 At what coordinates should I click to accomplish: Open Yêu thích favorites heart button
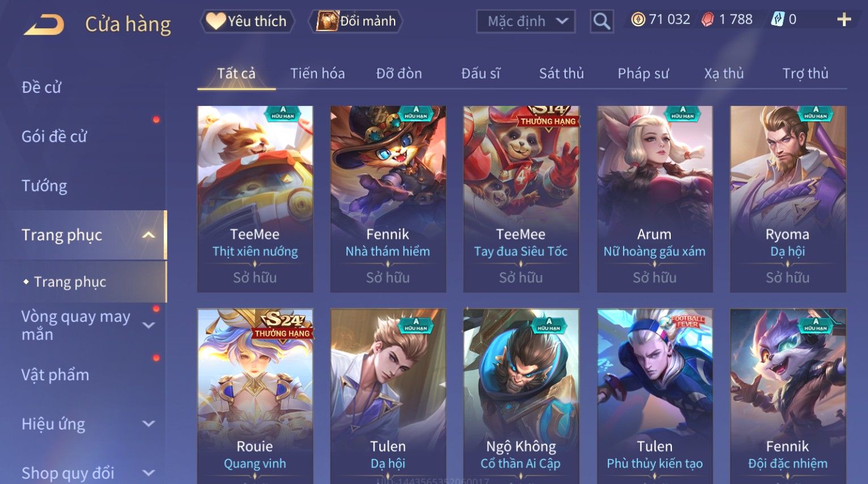tap(247, 22)
